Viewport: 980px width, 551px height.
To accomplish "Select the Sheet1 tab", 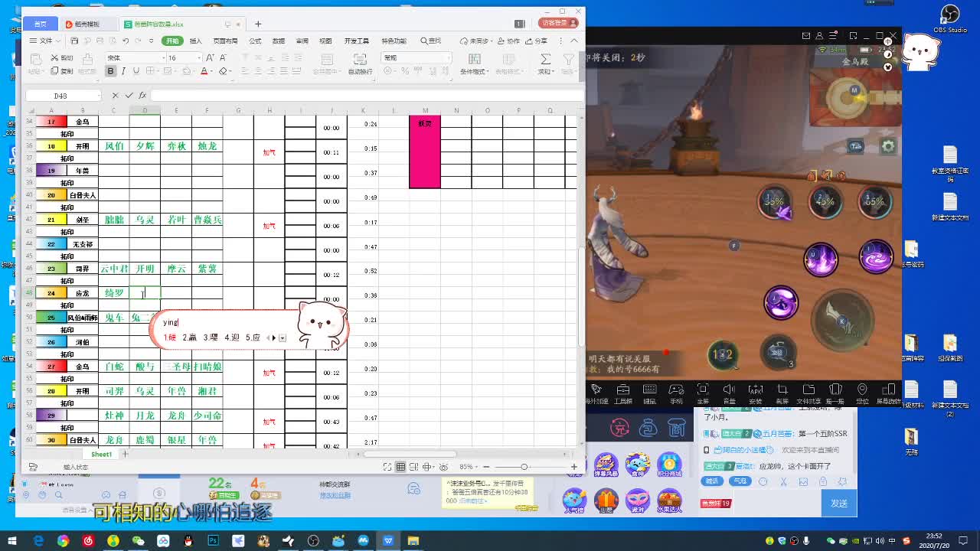I will [x=102, y=454].
